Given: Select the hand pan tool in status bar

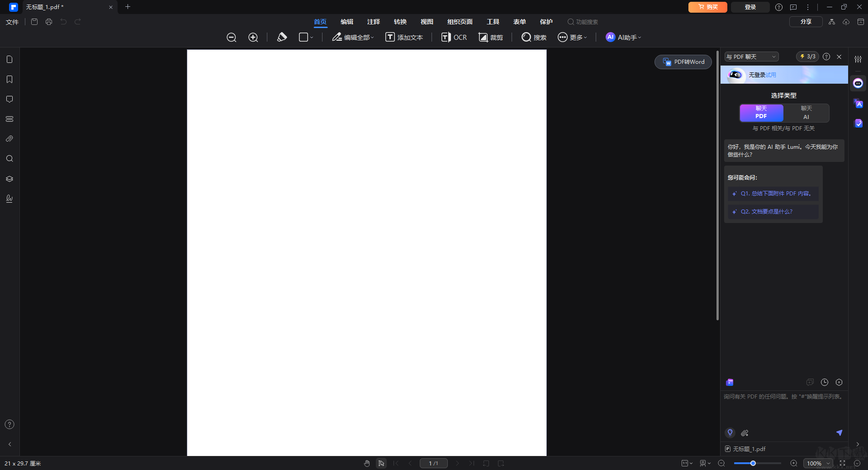Looking at the screenshot, I should point(367,463).
